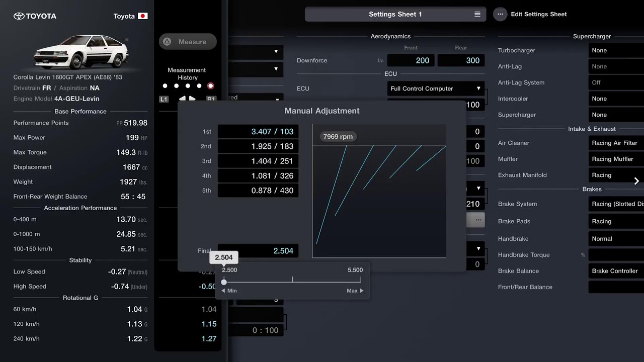Click the Max Power 199 HP value
This screenshot has height=362, width=644.
[x=136, y=137]
